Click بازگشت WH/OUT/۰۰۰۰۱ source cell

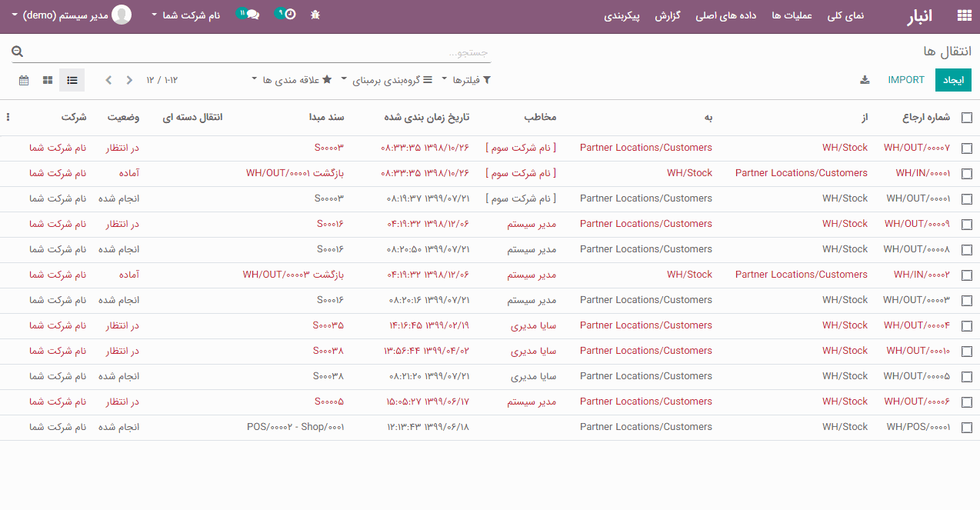pos(295,173)
